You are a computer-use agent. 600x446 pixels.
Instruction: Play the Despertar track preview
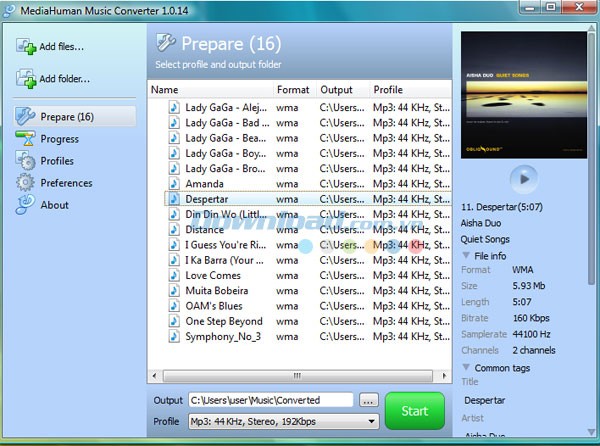pos(524,179)
